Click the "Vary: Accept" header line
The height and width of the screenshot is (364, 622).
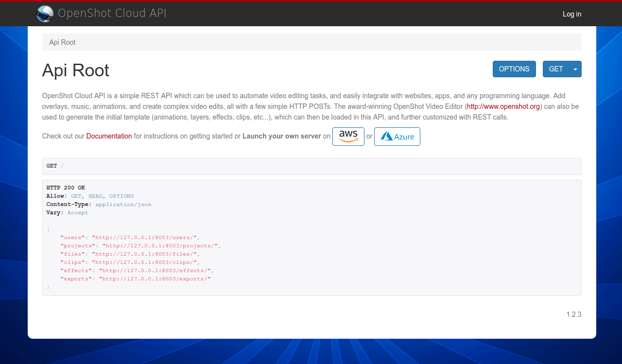coord(67,212)
